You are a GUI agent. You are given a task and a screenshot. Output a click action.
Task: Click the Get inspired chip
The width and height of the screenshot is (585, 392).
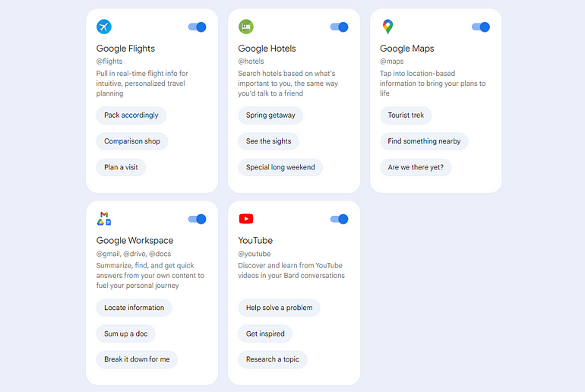pyautogui.click(x=265, y=334)
